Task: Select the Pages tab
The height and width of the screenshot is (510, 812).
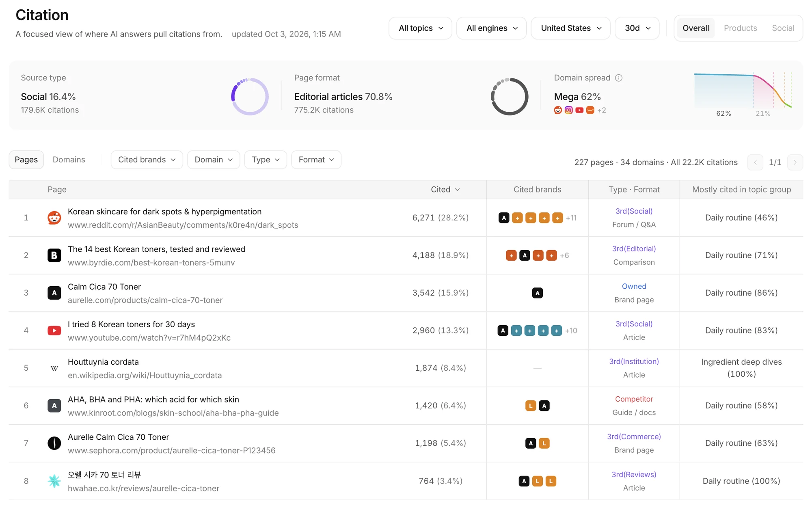Action: point(26,160)
